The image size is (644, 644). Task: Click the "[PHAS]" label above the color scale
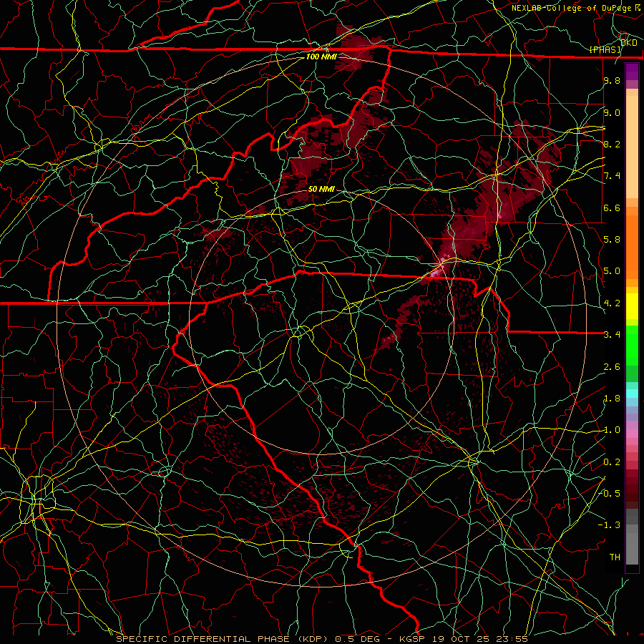coord(605,49)
